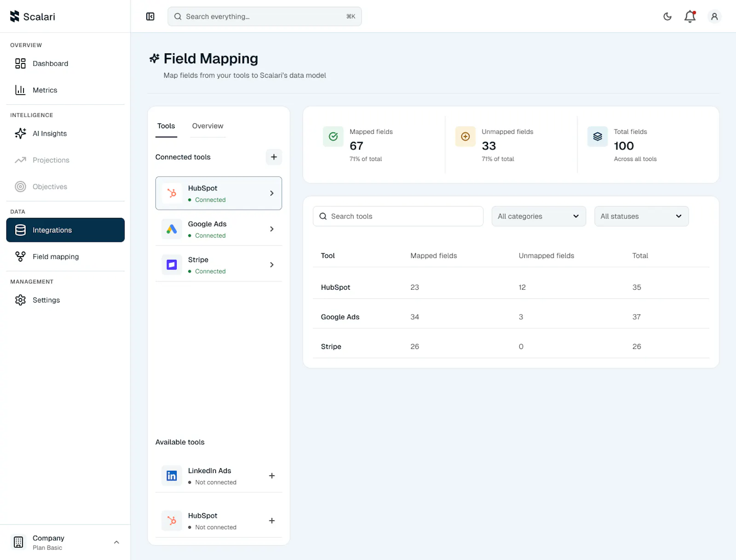Select the Integrations sidebar item
The height and width of the screenshot is (560, 736).
(x=65, y=230)
